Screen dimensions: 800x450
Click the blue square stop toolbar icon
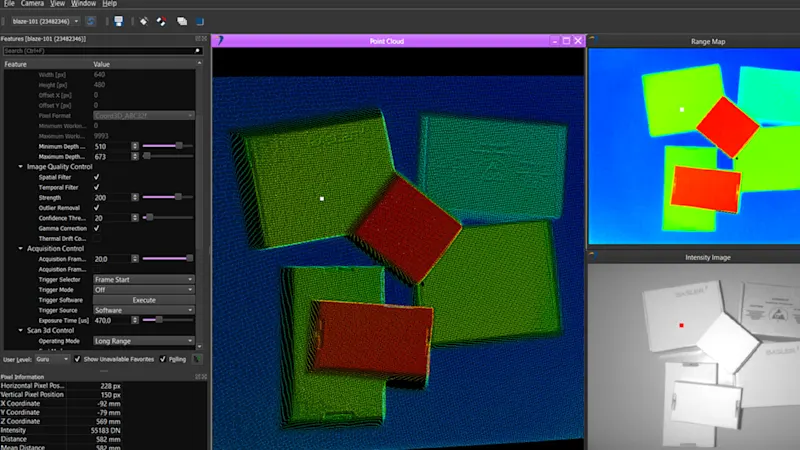pyautogui.click(x=200, y=20)
